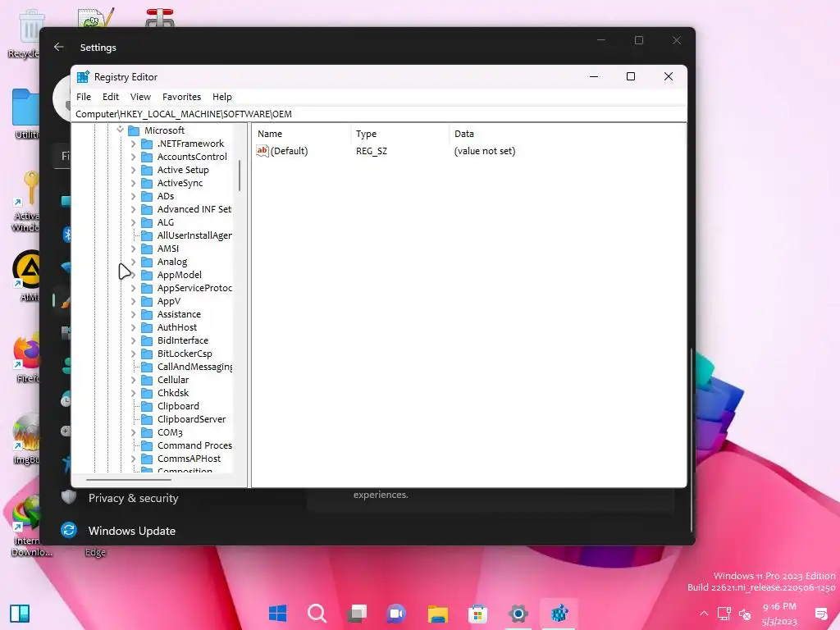Open Task View from the taskbar
Viewport: 840px width, 630px height.
pyautogui.click(x=357, y=614)
